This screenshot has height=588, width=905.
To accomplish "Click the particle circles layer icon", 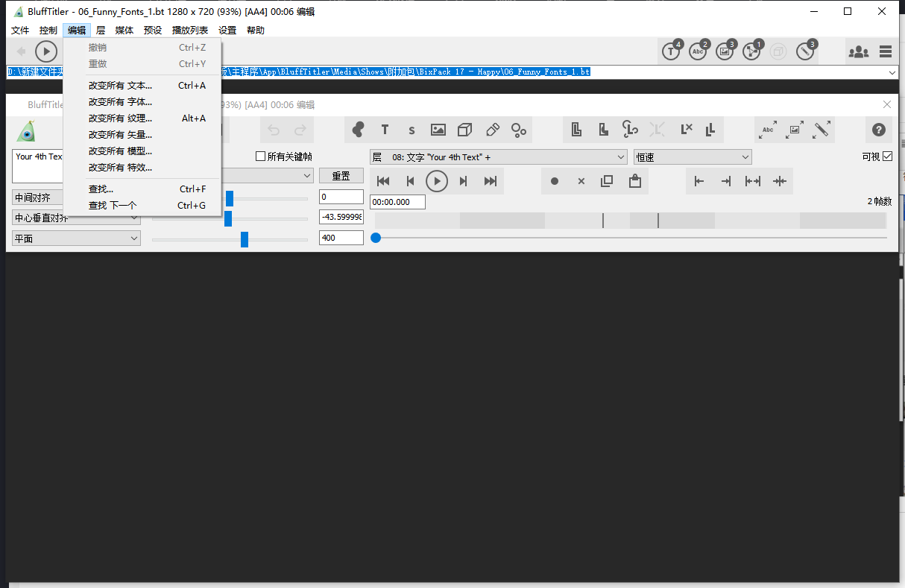I will tap(519, 130).
